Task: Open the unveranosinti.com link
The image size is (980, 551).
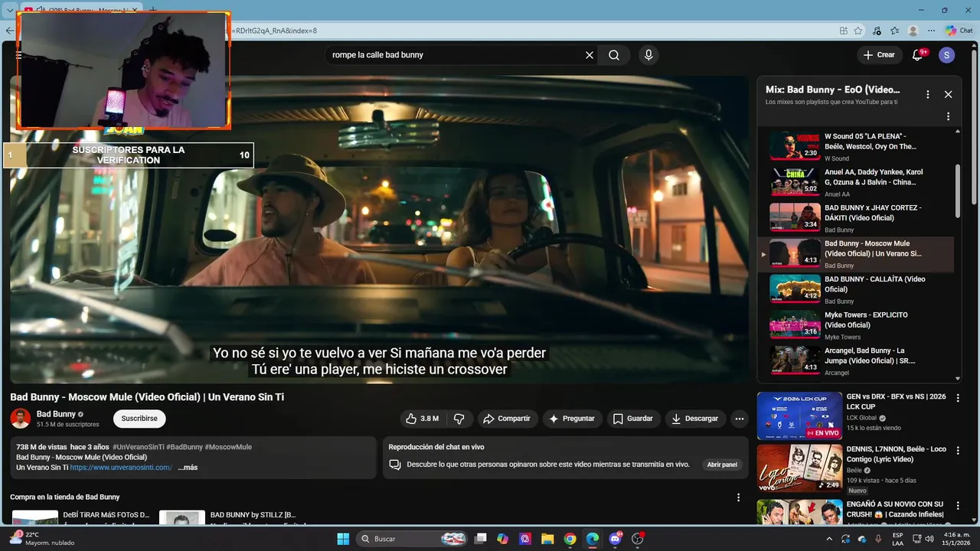Action: (x=121, y=468)
